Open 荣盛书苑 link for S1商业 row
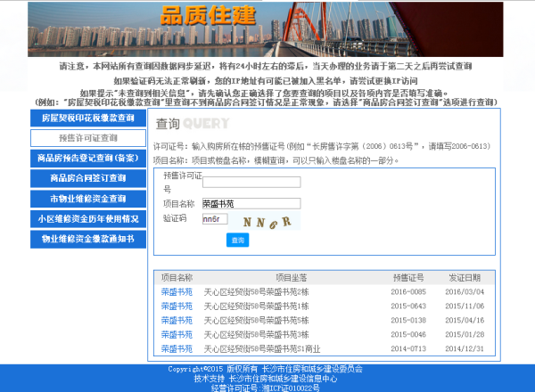The width and height of the screenshot is (535, 392). [x=177, y=348]
